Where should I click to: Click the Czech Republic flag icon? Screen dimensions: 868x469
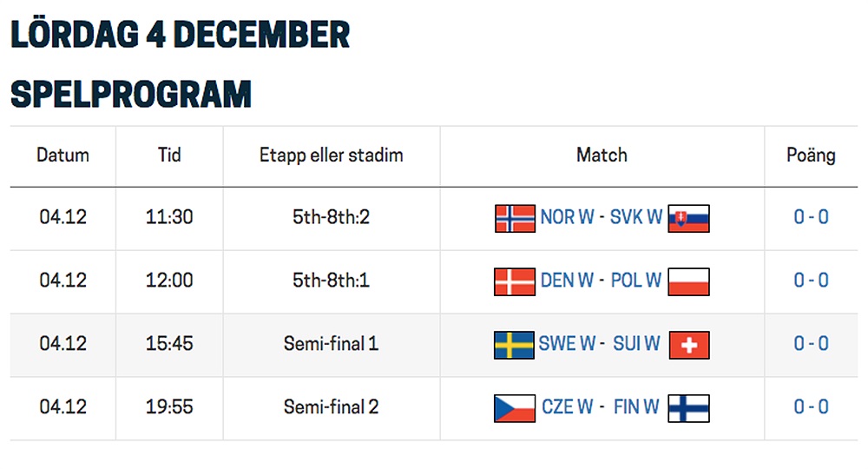click(515, 408)
